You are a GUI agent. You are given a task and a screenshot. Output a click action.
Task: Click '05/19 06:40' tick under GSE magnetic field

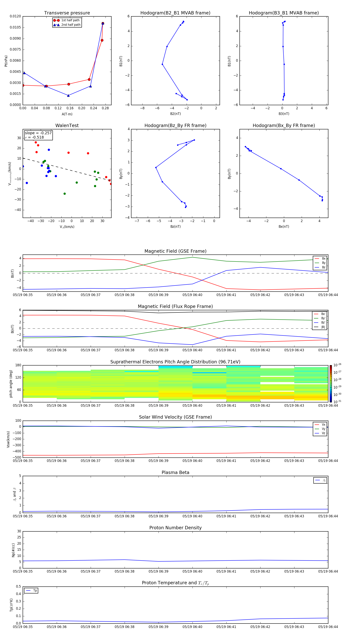(x=192, y=295)
